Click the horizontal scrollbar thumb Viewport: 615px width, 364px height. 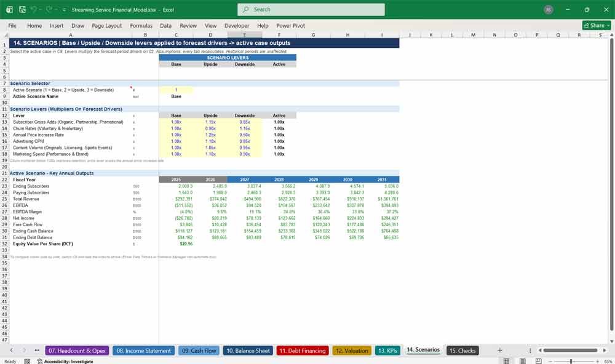coord(570,350)
